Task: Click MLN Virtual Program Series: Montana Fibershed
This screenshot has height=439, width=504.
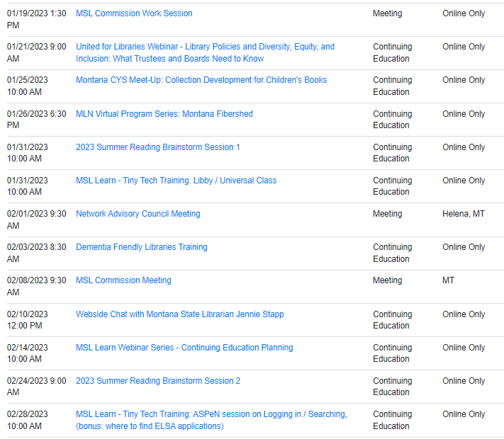Action: pyautogui.click(x=164, y=114)
